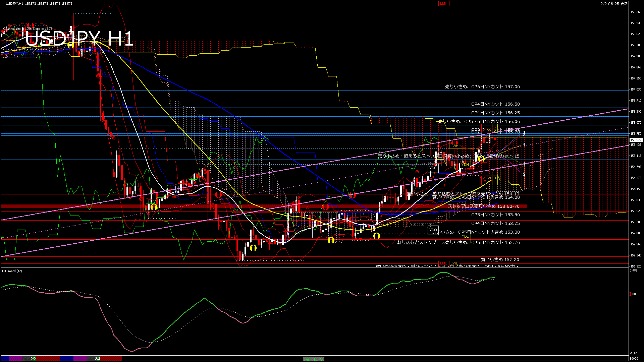The height and width of the screenshot is (362, 644).
Task: Click the 2/2 06:25 更新 timestamp
Action: 614,4
